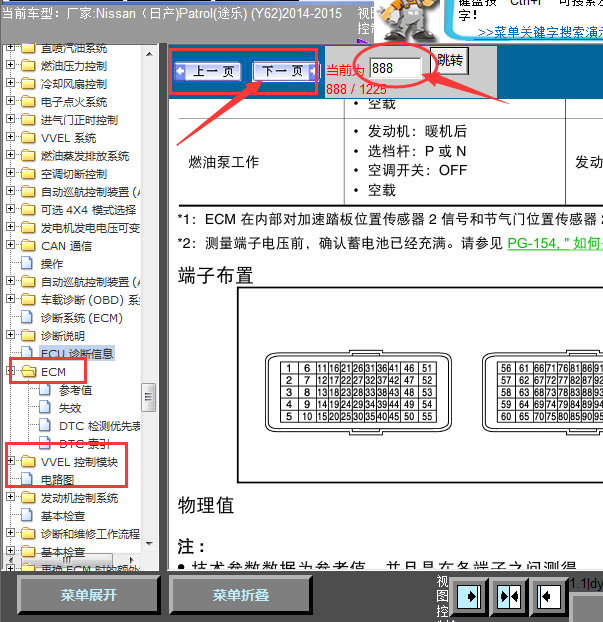Expand the 发电机发电电压可变 tree node

pos(11,227)
